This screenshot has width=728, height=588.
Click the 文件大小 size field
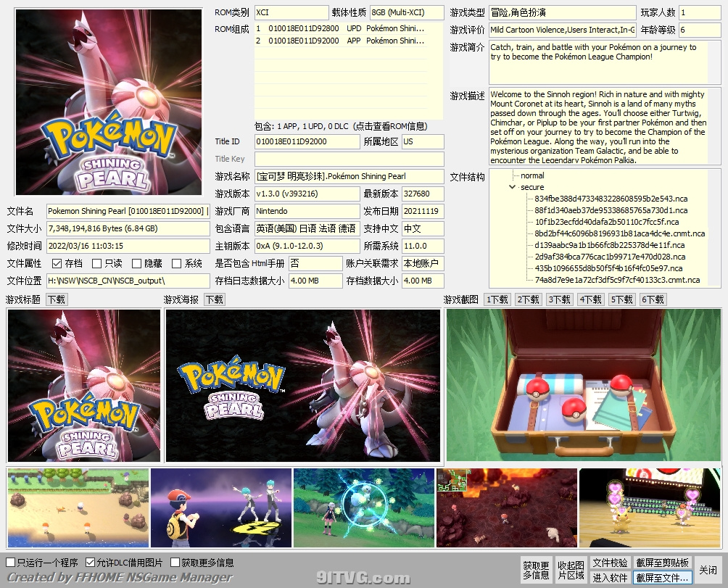[x=128, y=228]
